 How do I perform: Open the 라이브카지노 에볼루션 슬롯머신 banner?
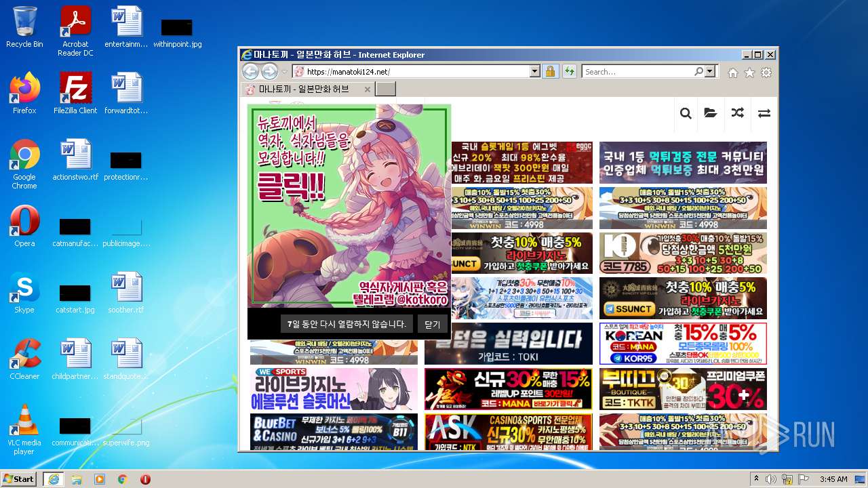(x=334, y=389)
